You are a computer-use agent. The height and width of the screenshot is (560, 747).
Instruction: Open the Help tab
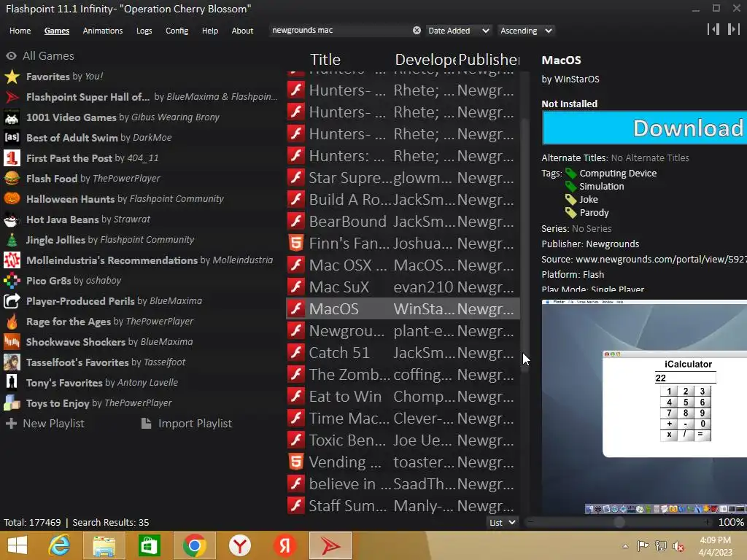click(209, 31)
